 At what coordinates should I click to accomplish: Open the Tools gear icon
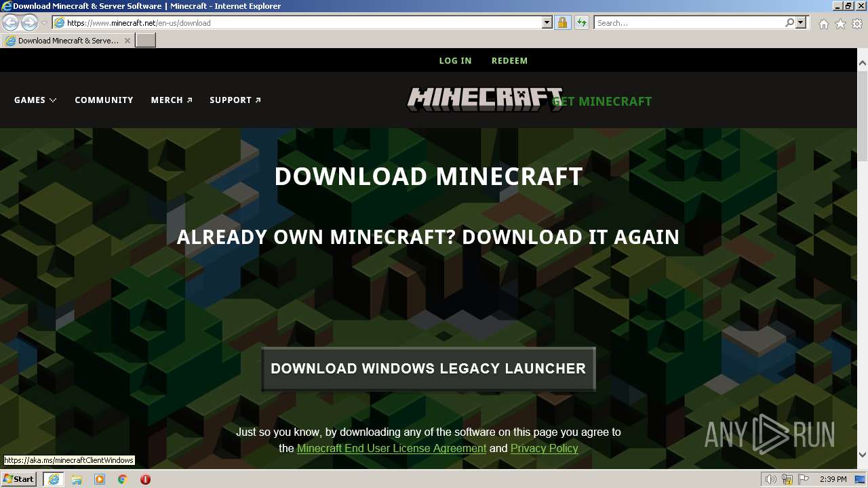coord(857,24)
